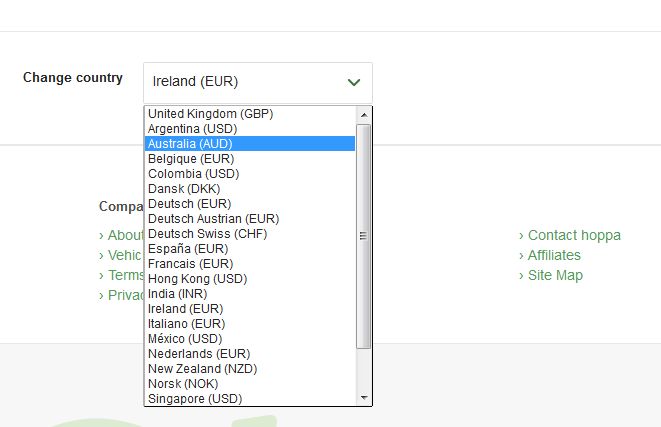Click the dropdown list scrollbar thumb
Image resolution: width=661 pixels, height=427 pixels.
tap(363, 236)
